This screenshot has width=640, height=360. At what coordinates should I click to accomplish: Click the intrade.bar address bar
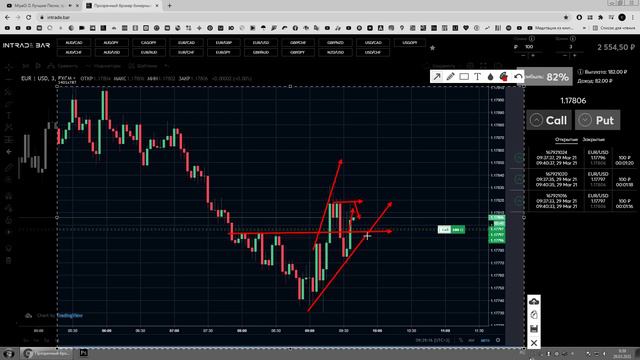[x=302, y=17]
